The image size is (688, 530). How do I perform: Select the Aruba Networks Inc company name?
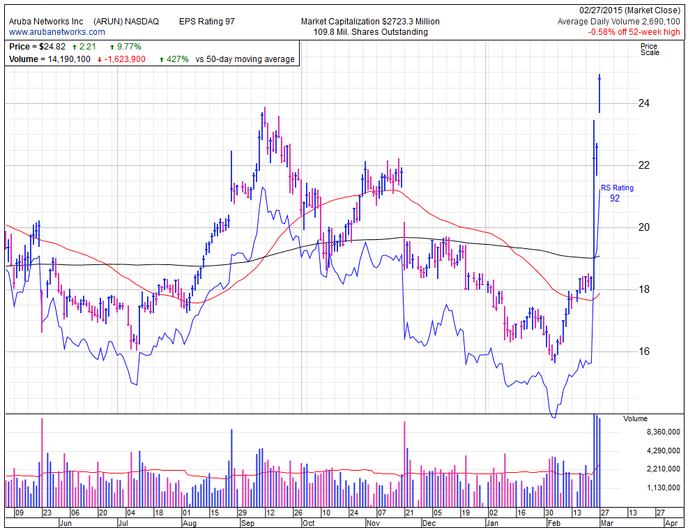pyautogui.click(x=46, y=21)
